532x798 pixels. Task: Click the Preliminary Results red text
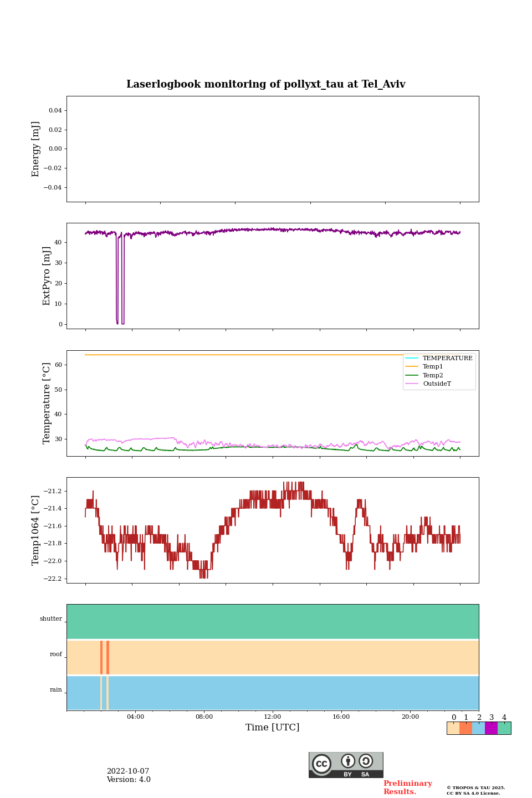click(x=407, y=787)
